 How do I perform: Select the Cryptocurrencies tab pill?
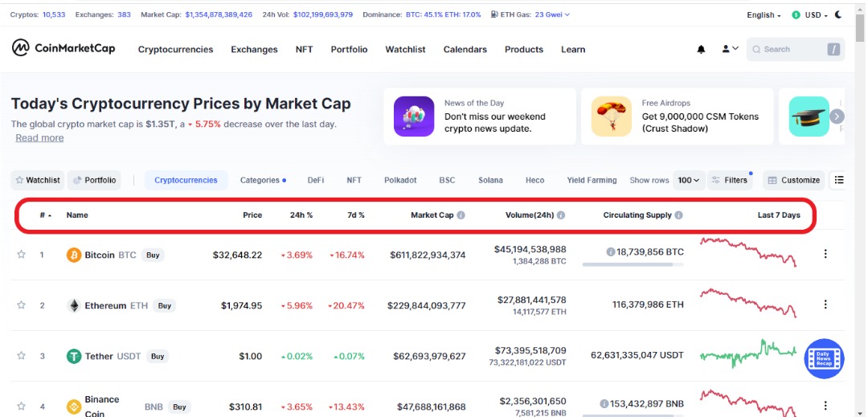[x=186, y=180]
